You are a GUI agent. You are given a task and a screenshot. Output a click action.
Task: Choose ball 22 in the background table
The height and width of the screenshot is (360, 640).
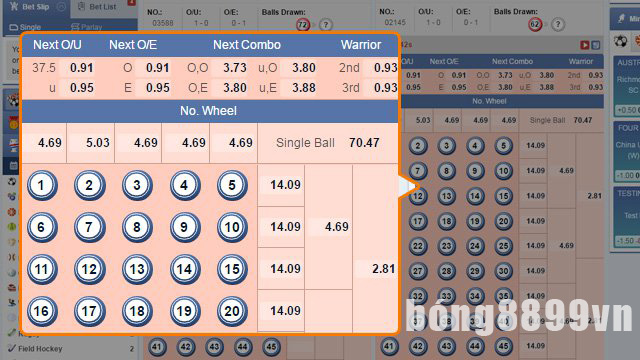click(418, 246)
